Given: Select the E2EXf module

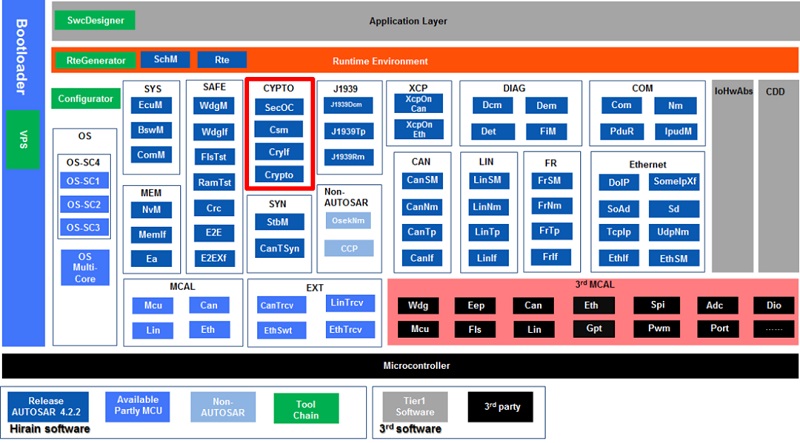Looking at the screenshot, I should click(x=214, y=258).
